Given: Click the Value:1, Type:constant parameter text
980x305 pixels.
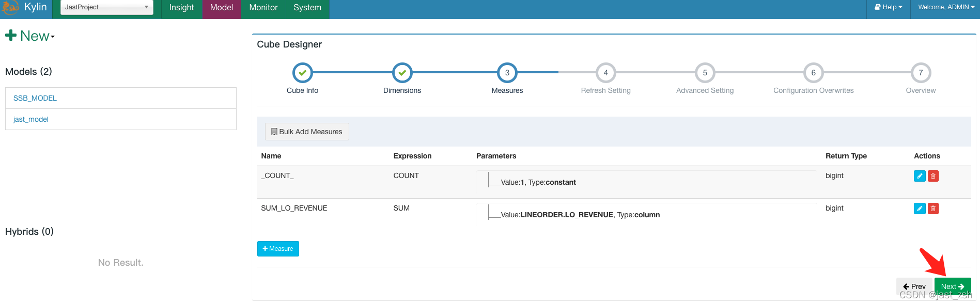Looking at the screenshot, I should pos(538,182).
